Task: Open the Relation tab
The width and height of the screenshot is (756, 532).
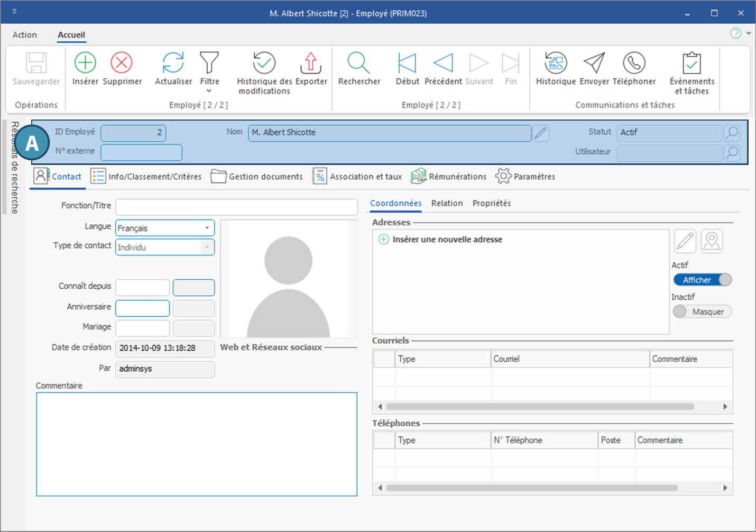Action: pyautogui.click(x=447, y=203)
